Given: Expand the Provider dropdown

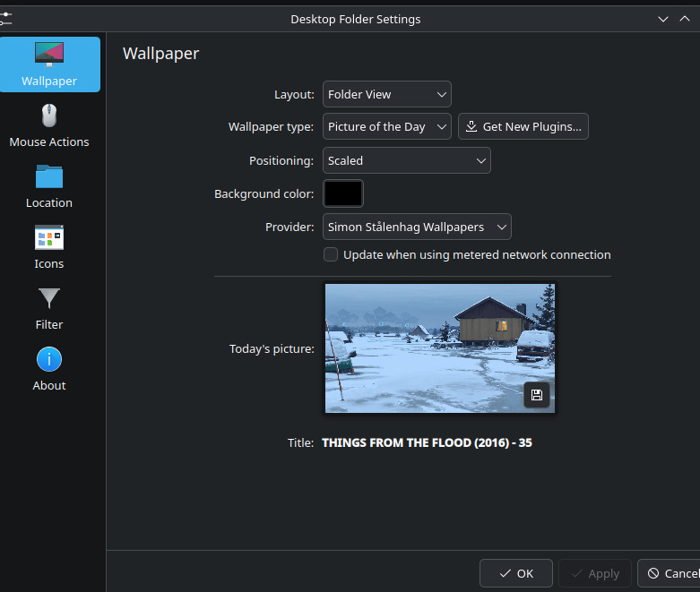Looking at the screenshot, I should (x=417, y=227).
